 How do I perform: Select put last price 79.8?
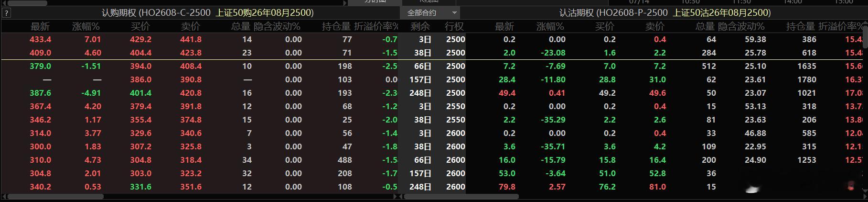coord(507,187)
